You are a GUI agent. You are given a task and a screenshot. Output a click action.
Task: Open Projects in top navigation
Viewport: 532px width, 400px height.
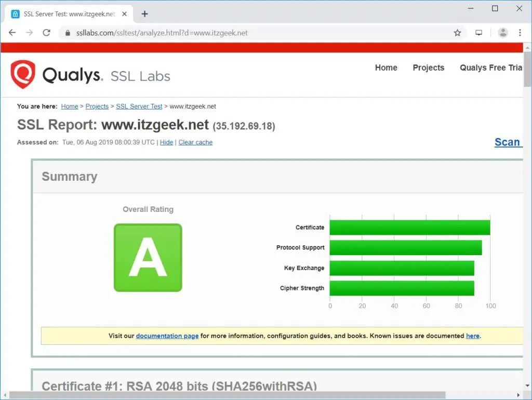pyautogui.click(x=429, y=68)
